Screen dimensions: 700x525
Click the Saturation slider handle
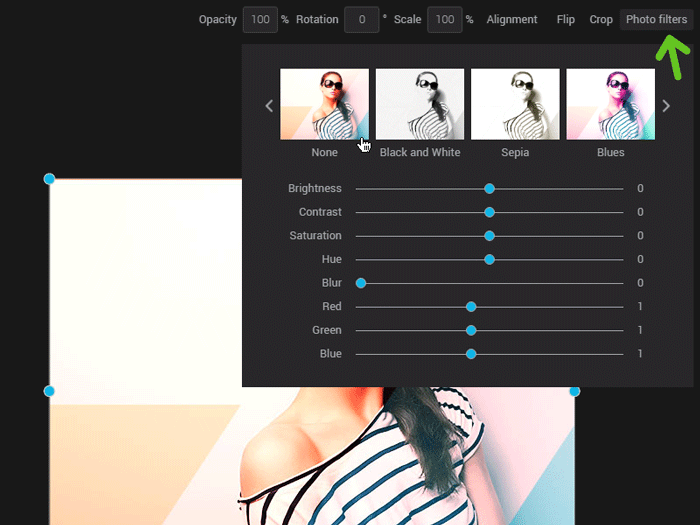tap(489, 236)
